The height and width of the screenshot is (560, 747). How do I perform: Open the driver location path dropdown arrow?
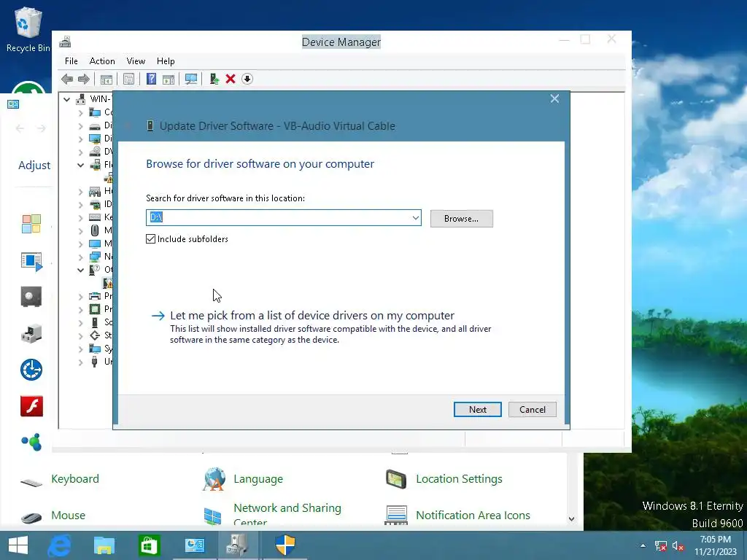click(415, 217)
